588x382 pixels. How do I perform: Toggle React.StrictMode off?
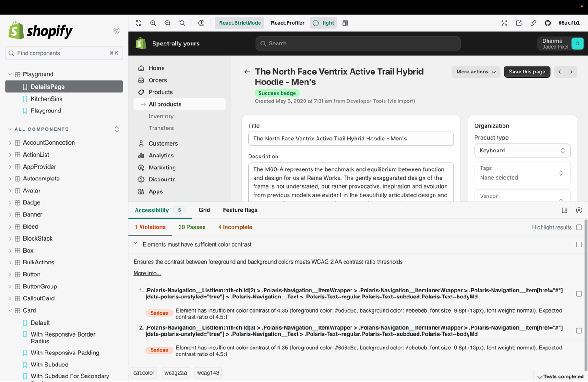[x=239, y=22]
